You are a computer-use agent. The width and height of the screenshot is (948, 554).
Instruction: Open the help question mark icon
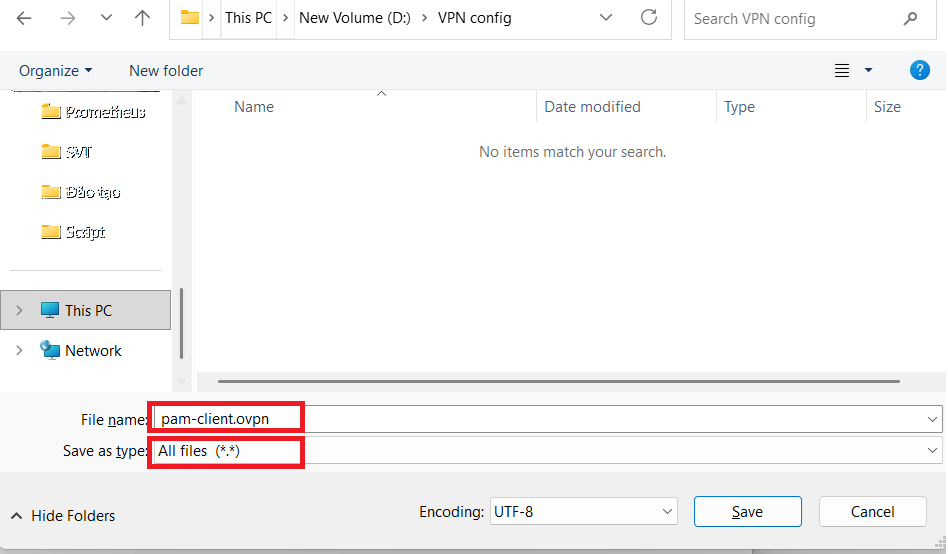(x=919, y=70)
